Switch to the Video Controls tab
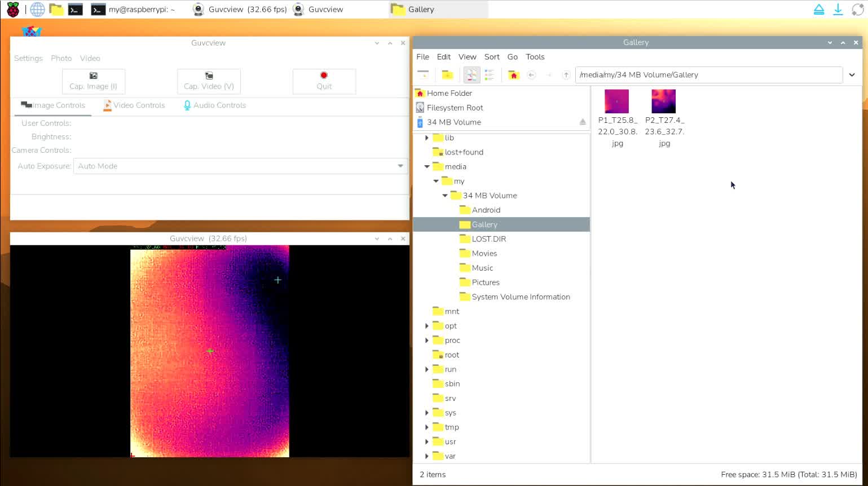The width and height of the screenshot is (868, 486). point(134,105)
